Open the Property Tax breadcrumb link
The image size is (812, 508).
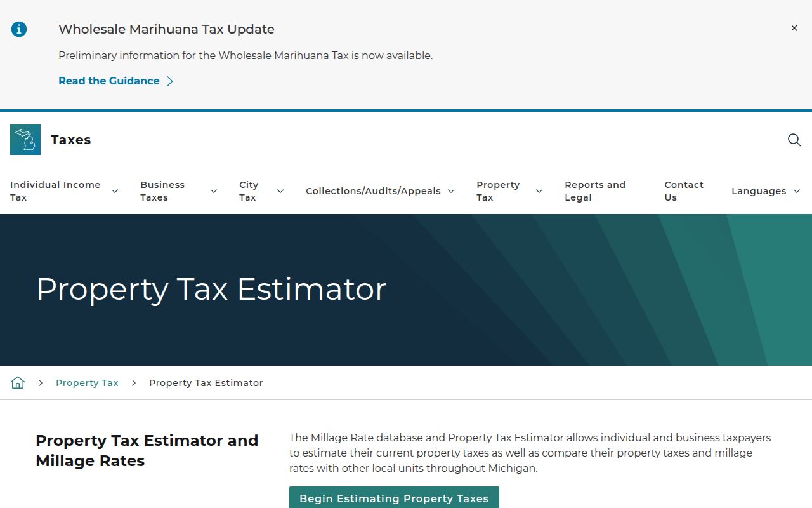click(x=87, y=383)
